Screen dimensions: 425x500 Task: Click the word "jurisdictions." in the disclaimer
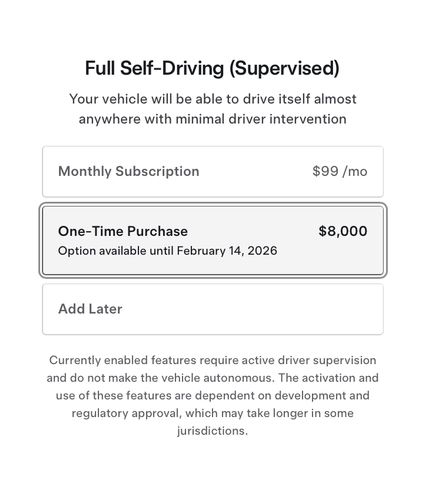point(213,431)
